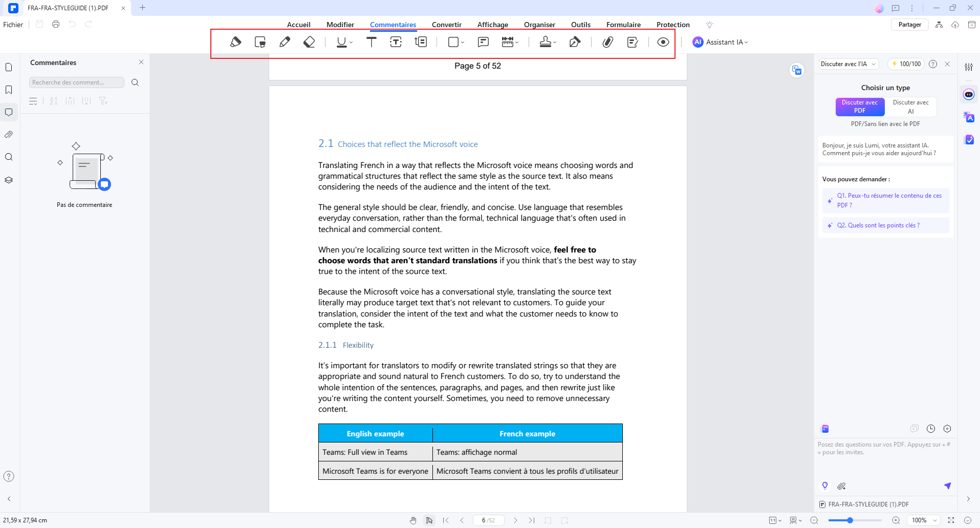Select Discuter avec AI mode

click(910, 107)
